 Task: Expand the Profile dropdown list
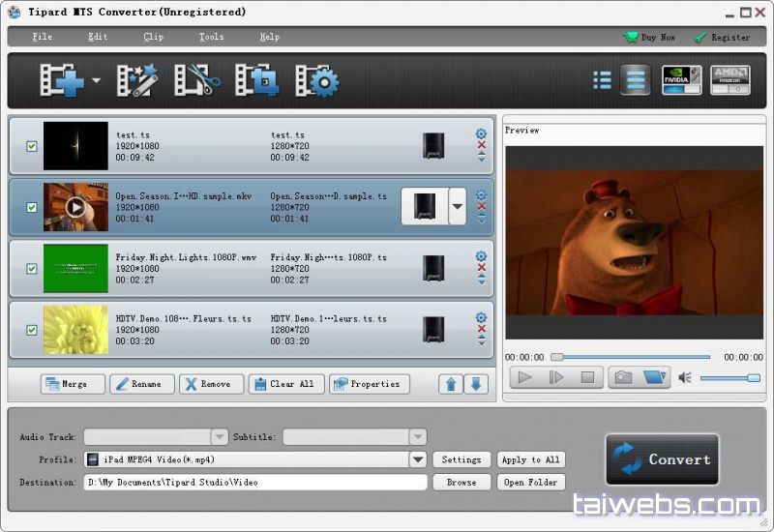click(418, 460)
